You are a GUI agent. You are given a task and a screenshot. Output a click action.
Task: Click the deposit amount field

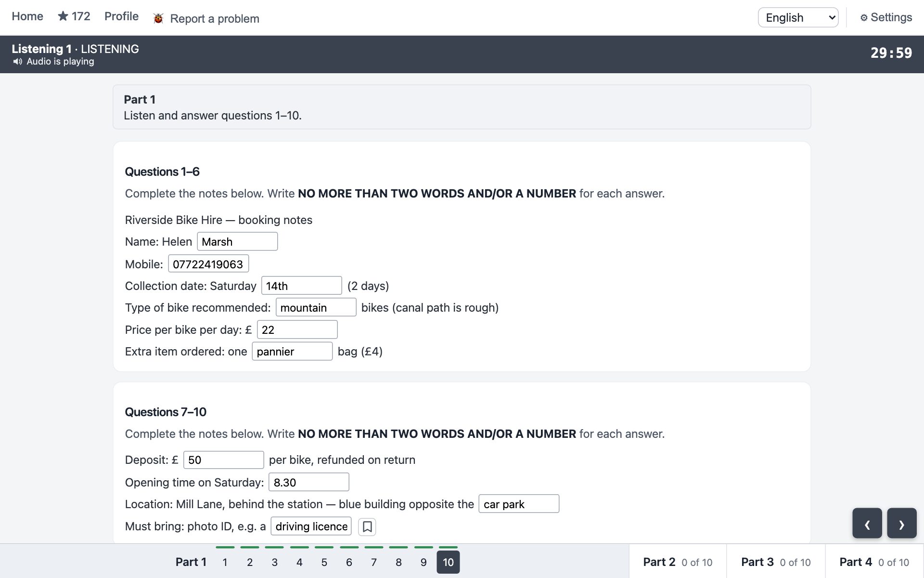pyautogui.click(x=223, y=460)
